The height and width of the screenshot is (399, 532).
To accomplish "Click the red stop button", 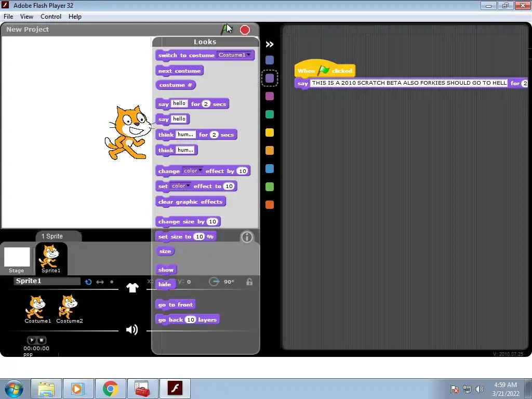I will pyautogui.click(x=245, y=30).
